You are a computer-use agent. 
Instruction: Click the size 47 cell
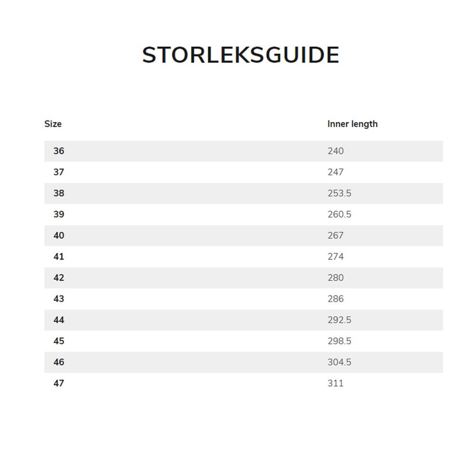(59, 383)
